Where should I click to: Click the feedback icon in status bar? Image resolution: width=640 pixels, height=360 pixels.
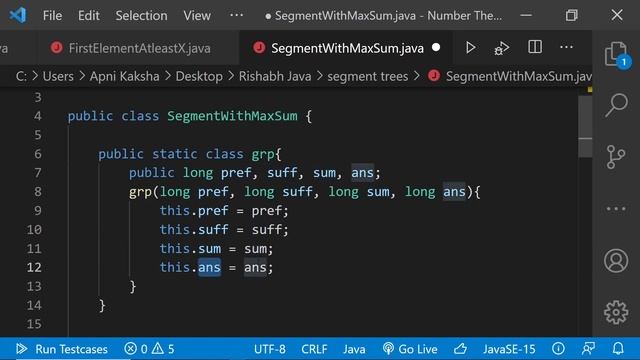tap(588, 349)
